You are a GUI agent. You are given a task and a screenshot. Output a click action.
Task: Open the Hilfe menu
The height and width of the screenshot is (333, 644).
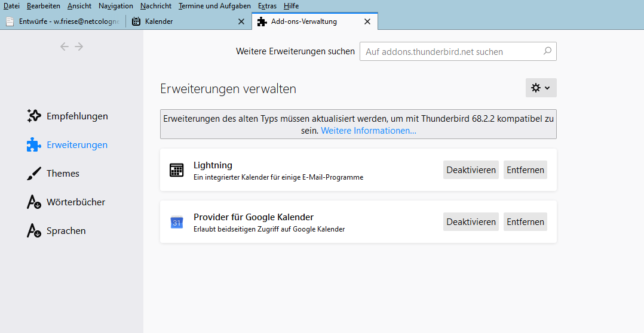[291, 6]
